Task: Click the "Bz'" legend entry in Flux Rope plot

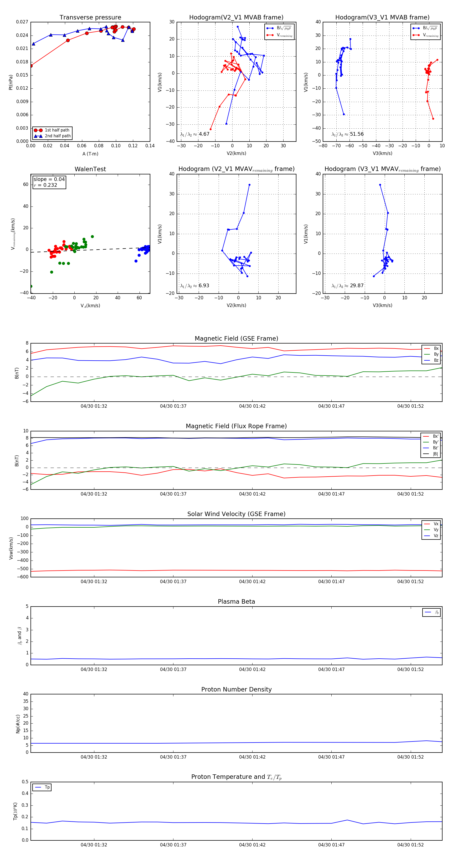Action: coord(431,448)
